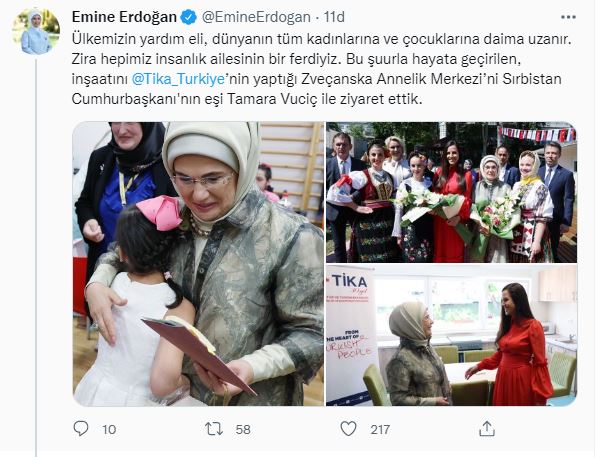596x457 pixels.
Task: Open photo with the TIKA banner
Action: pyautogui.click(x=451, y=335)
